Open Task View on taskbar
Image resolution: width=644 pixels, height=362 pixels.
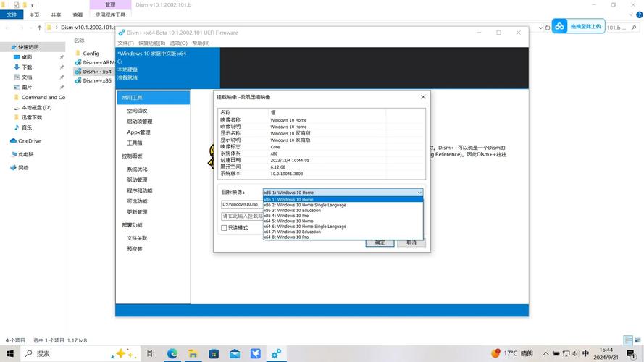(151, 353)
